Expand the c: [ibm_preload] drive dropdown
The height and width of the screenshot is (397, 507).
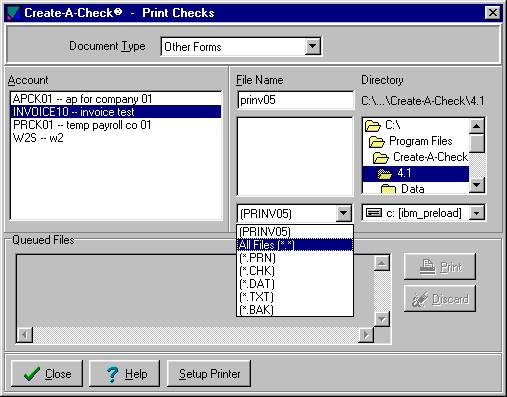[477, 213]
